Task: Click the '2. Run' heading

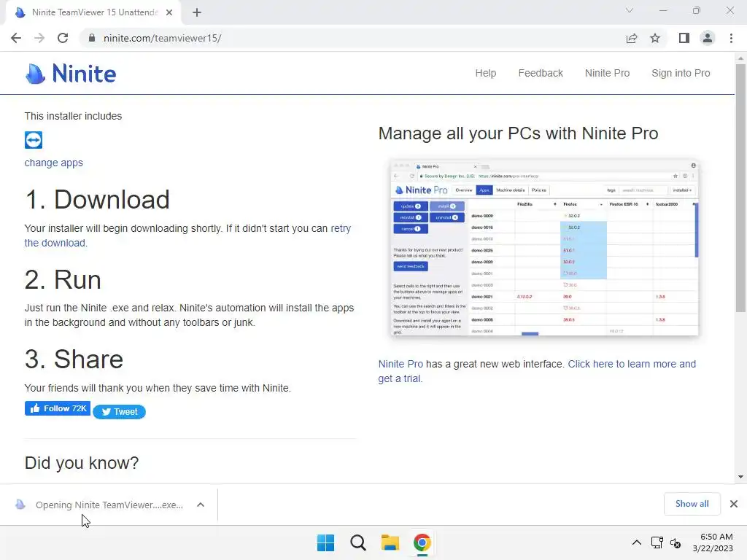Action: pyautogui.click(x=63, y=279)
